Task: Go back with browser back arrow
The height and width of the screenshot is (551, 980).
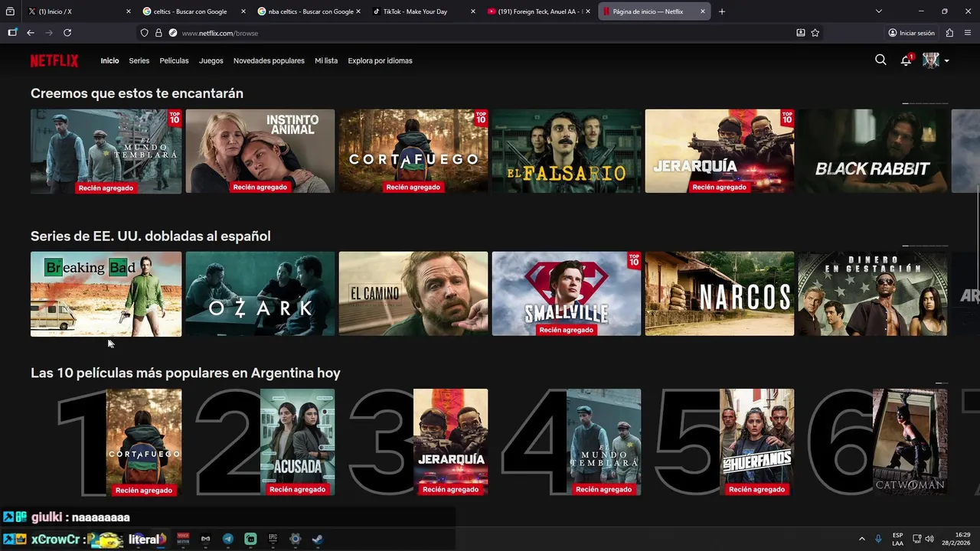Action: (x=31, y=33)
